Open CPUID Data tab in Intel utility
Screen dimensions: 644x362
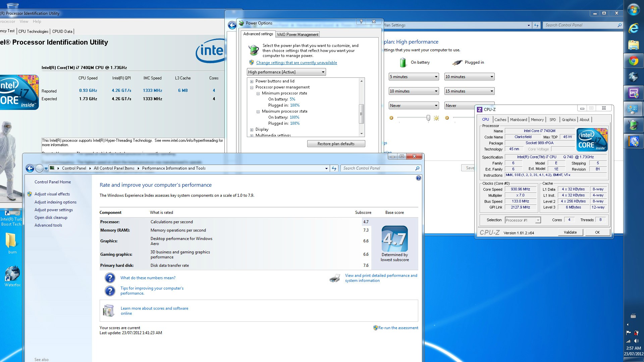(x=62, y=32)
